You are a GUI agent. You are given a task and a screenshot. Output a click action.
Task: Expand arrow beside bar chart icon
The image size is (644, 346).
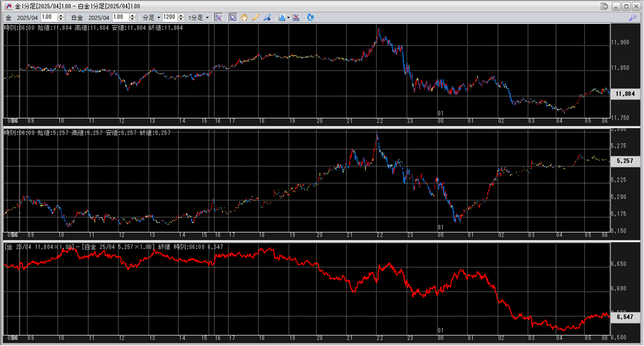[x=288, y=18]
